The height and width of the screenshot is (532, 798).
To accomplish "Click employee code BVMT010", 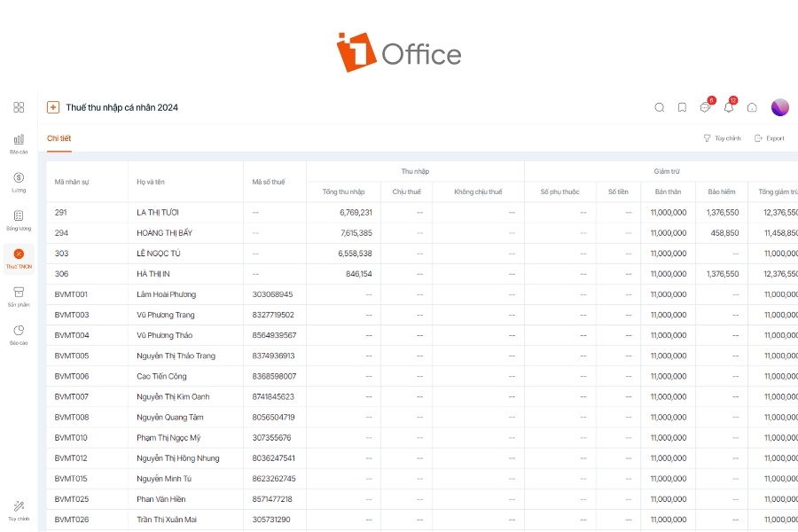I will click(x=71, y=437).
